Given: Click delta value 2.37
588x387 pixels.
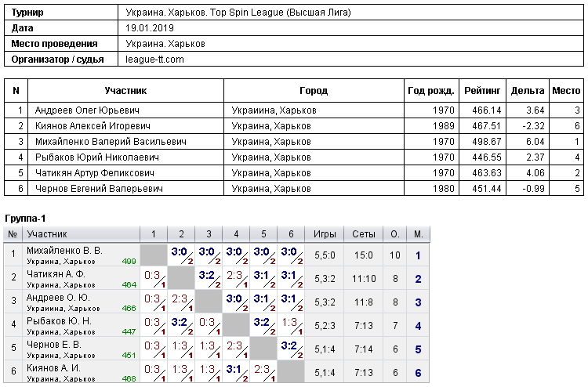Looking at the screenshot, I should pos(535,157).
